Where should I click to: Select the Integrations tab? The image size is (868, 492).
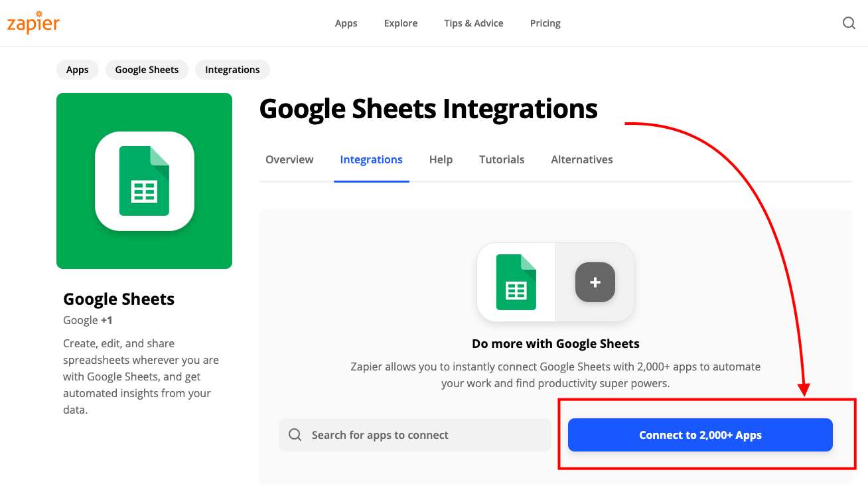click(371, 159)
